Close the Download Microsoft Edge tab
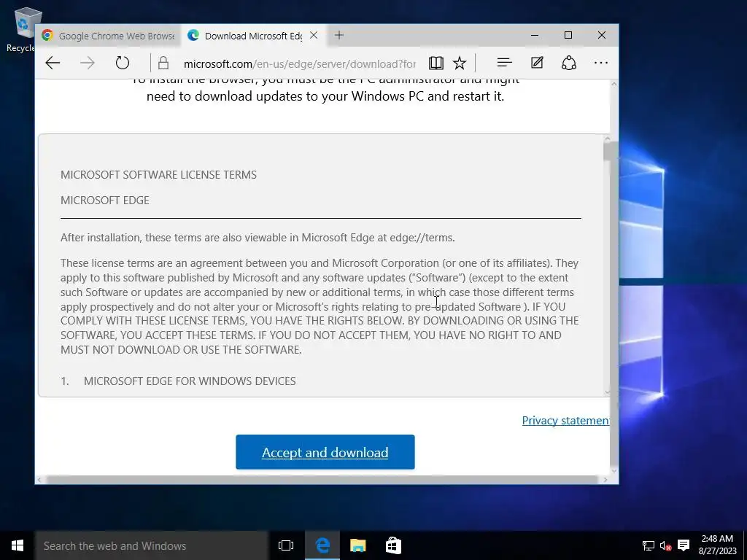Image resolution: width=747 pixels, height=560 pixels. pos(314,35)
